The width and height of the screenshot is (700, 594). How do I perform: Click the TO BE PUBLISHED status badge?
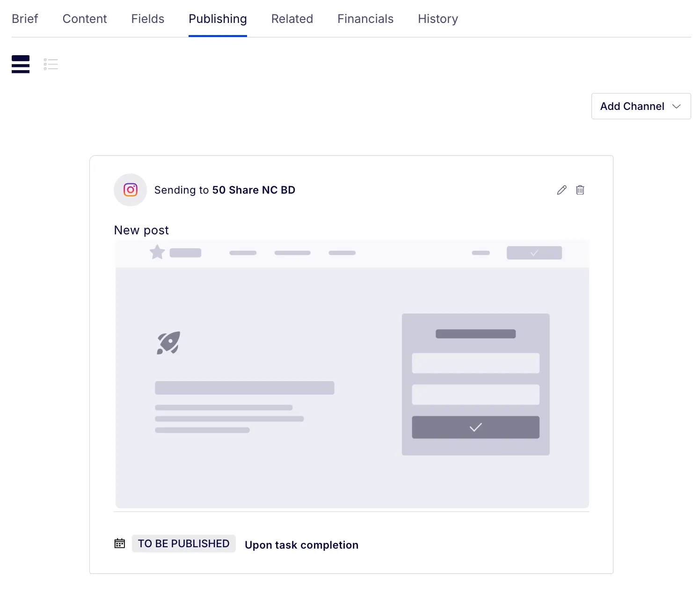(x=184, y=543)
